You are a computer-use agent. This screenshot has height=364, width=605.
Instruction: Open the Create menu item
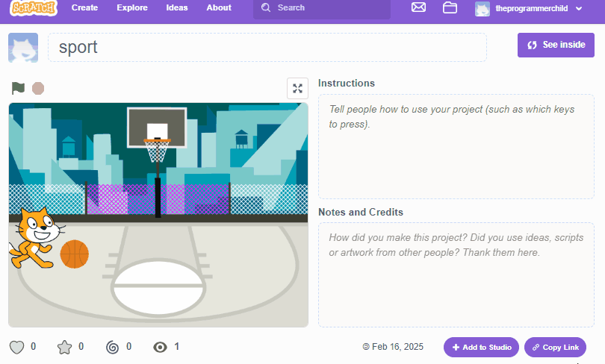(x=84, y=7)
